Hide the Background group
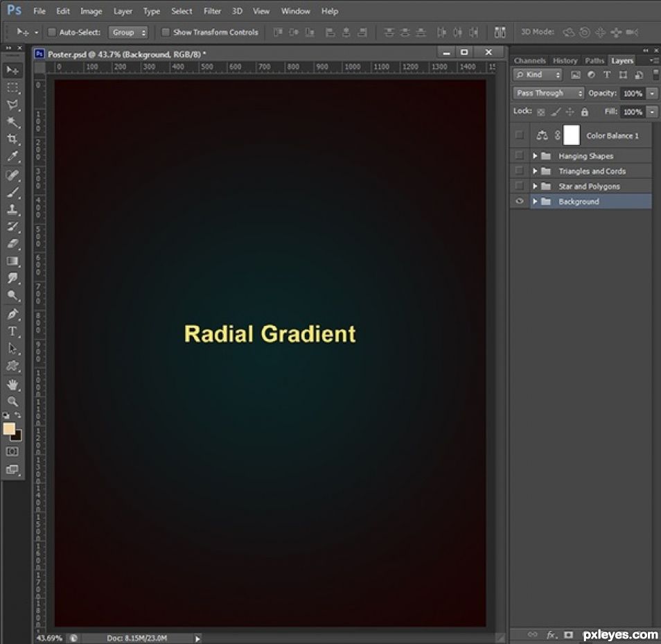This screenshot has height=644, width=661. click(x=520, y=201)
